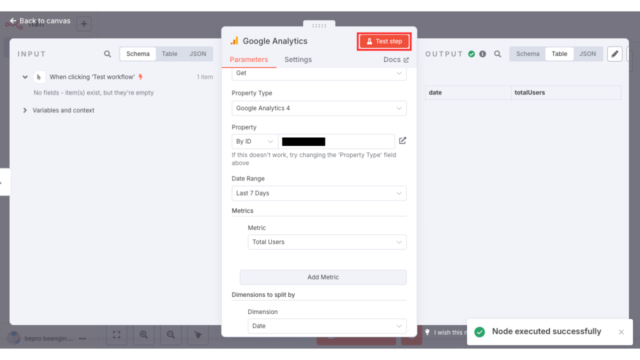This screenshot has width=640, height=360.
Task: Click the 'I wish this node' lightbulb icon
Action: 427,332
